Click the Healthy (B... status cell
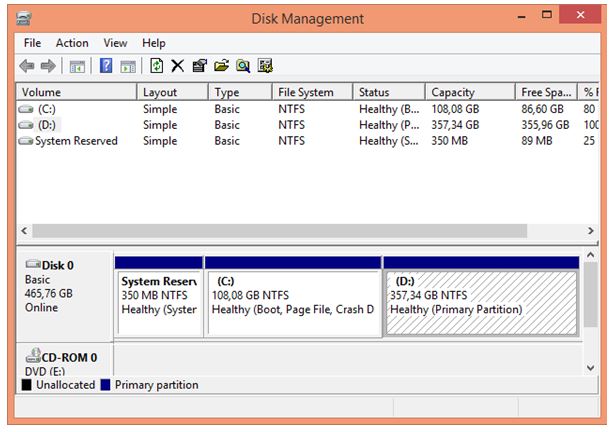The image size is (613, 432). point(389,109)
